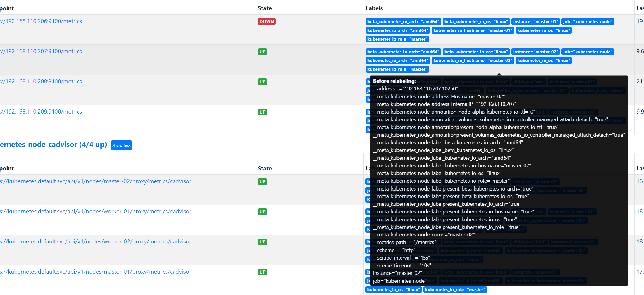
Task: Click __meta_kubernetes_node_name="master-02" tooltip line
Action: point(424,235)
